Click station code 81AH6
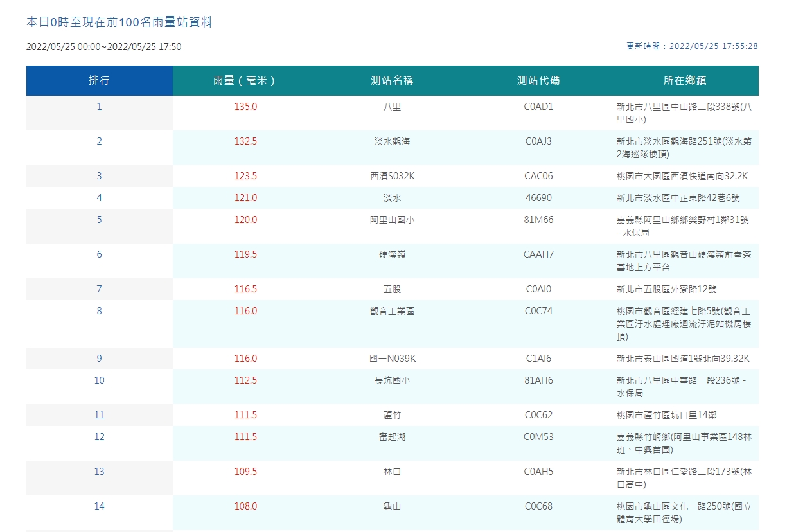The width and height of the screenshot is (787, 532). (538, 380)
